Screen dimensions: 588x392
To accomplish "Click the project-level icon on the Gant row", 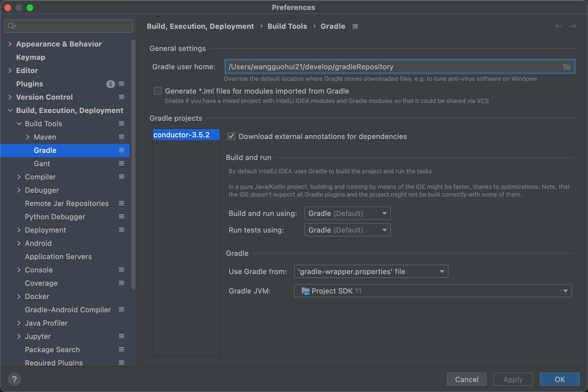I will (122, 163).
